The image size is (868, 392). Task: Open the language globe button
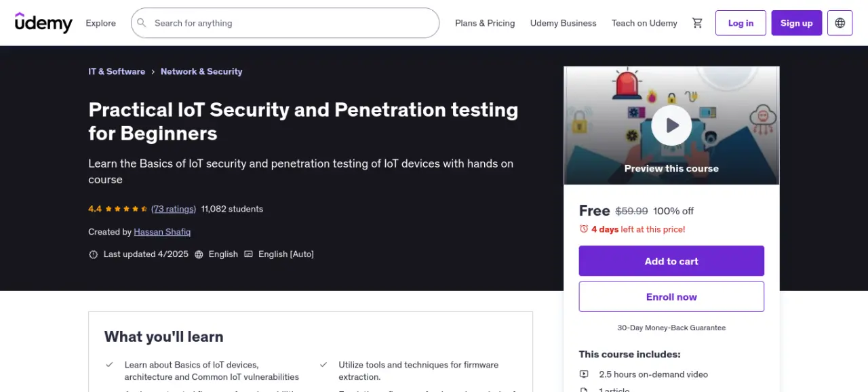click(x=840, y=23)
